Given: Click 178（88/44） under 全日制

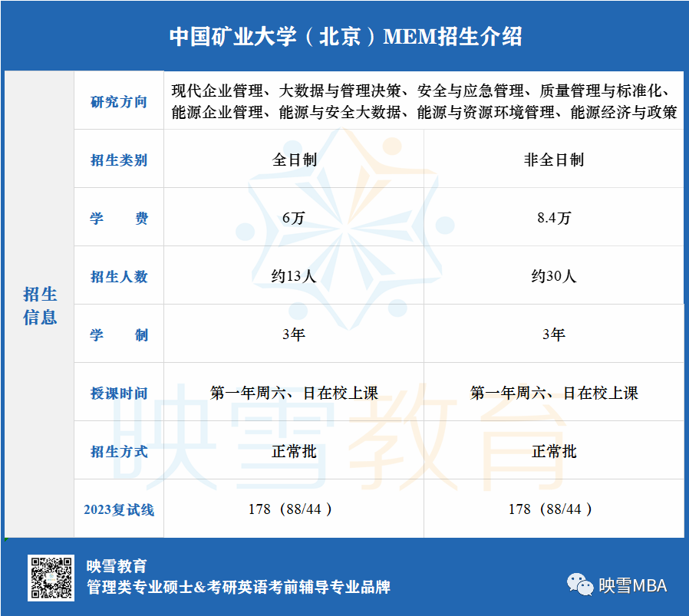Looking at the screenshot, I should click(x=291, y=509).
